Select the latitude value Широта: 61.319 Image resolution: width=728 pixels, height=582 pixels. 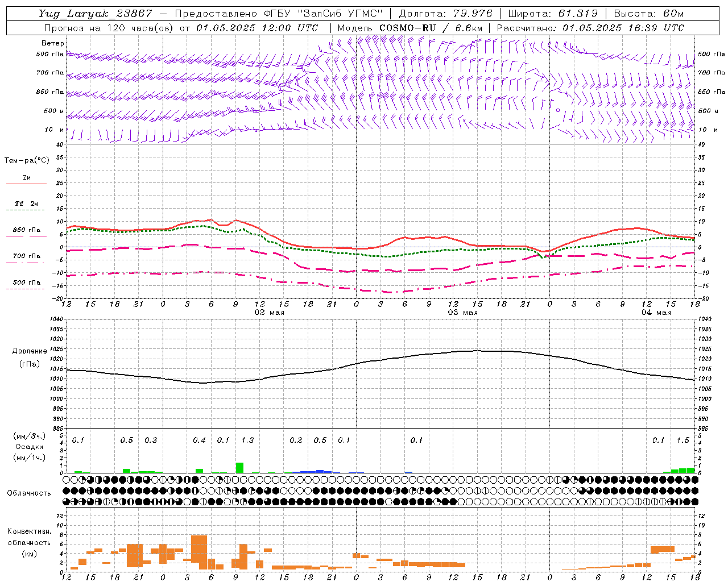click(552, 14)
